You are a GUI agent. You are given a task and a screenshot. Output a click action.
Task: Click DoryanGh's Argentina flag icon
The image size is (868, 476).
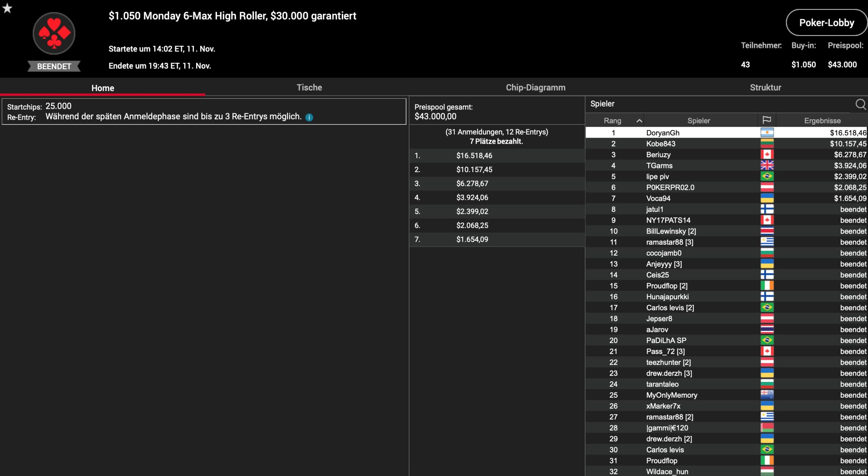pyautogui.click(x=767, y=133)
